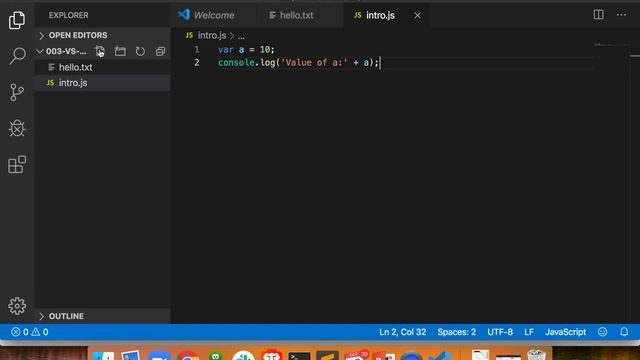Change file encoding via UTF-8

click(x=500, y=332)
